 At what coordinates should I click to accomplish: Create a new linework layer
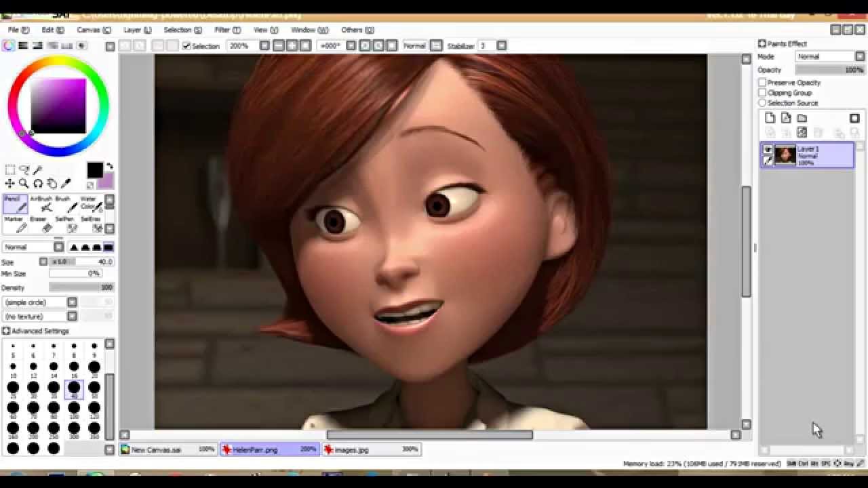(785, 118)
